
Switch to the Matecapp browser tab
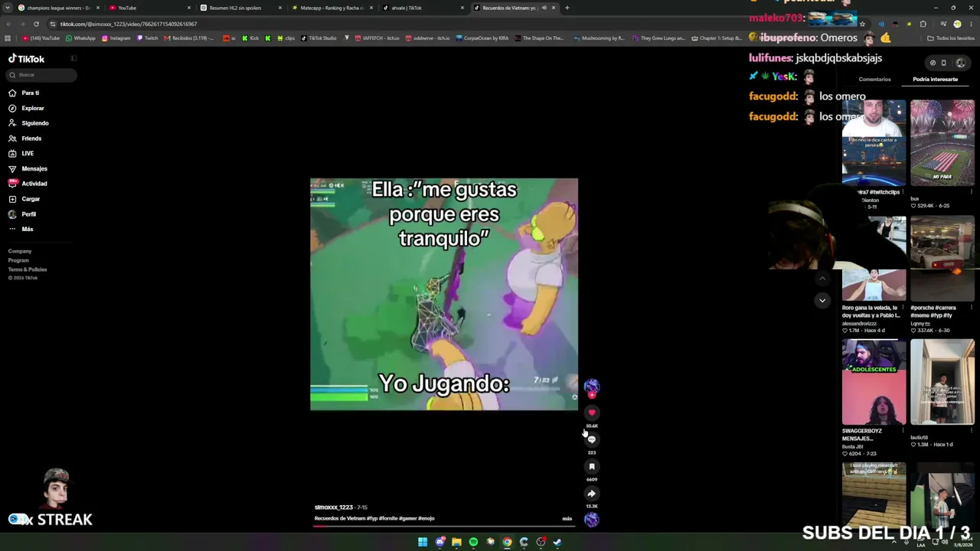(332, 8)
